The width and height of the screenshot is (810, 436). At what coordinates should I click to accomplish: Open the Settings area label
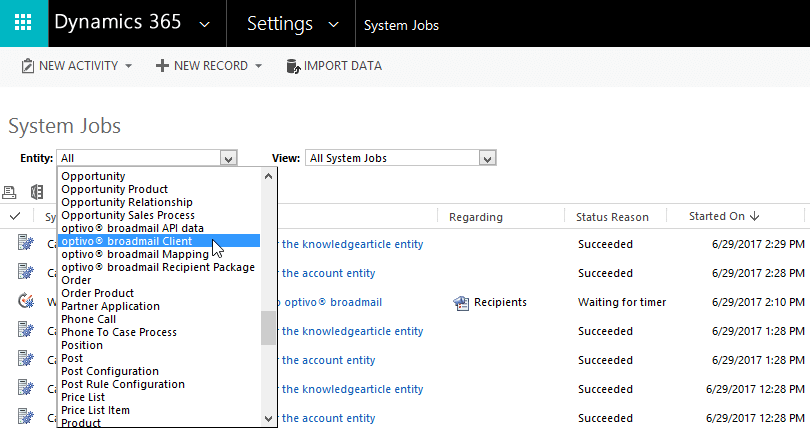click(279, 23)
